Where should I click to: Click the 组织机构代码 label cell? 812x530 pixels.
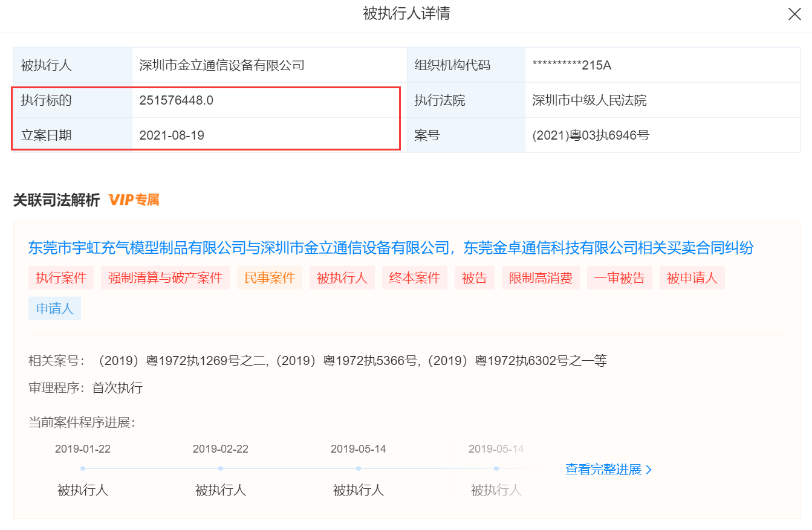point(466,65)
